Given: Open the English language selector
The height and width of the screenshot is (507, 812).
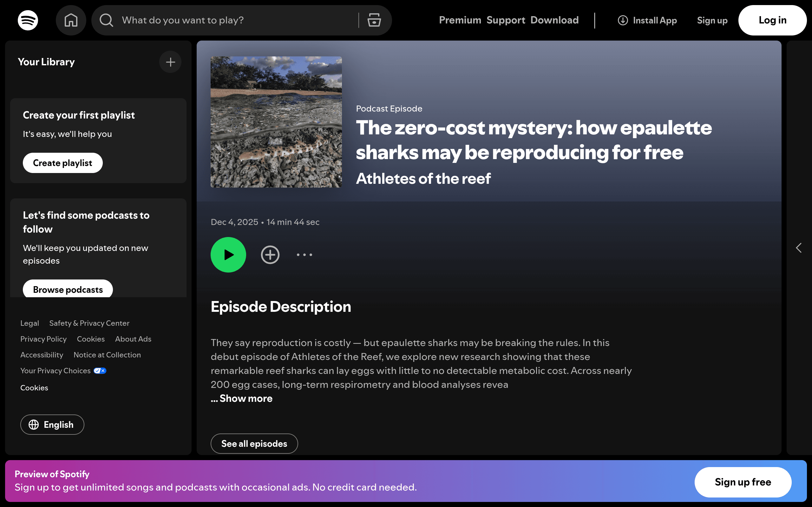Looking at the screenshot, I should coord(52,425).
